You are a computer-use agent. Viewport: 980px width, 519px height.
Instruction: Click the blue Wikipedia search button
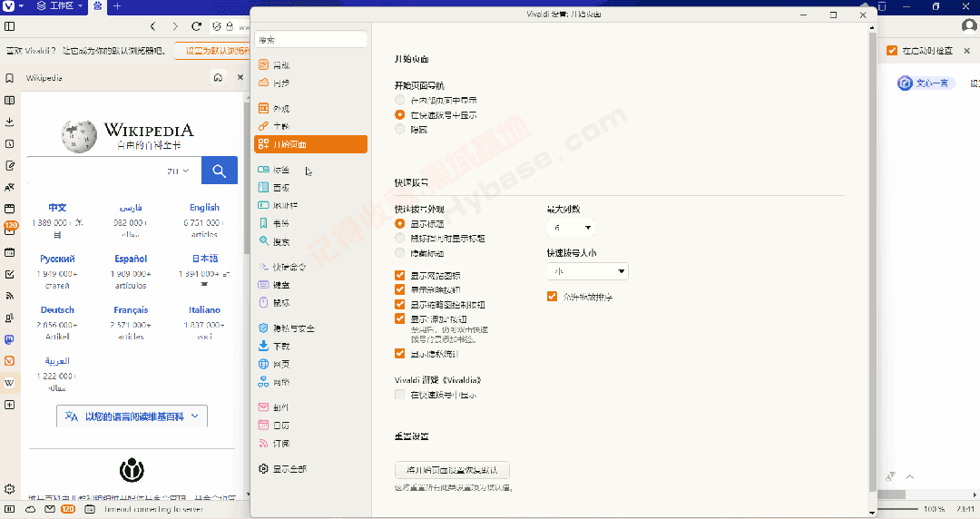click(220, 170)
